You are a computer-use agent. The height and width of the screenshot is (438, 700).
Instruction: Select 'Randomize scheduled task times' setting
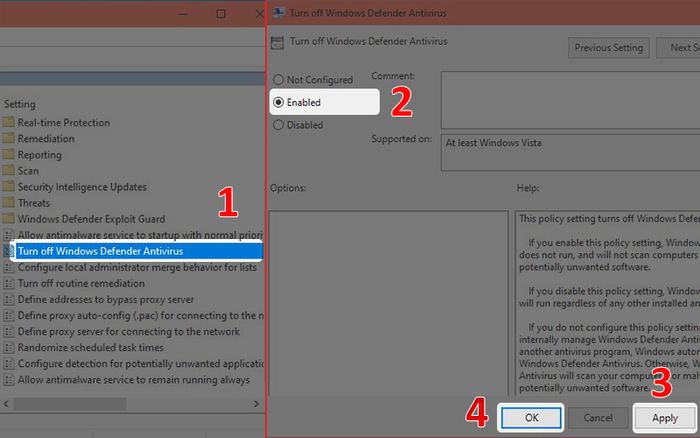91,348
